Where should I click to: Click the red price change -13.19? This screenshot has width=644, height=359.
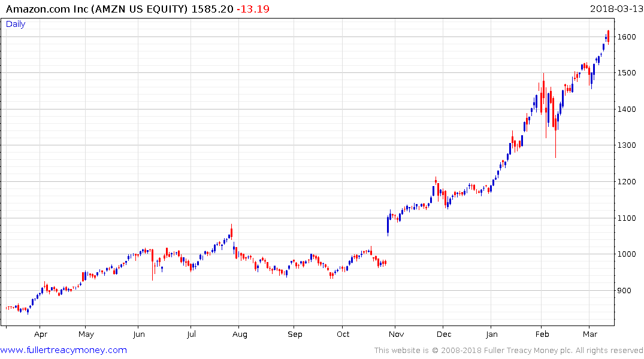253,9
